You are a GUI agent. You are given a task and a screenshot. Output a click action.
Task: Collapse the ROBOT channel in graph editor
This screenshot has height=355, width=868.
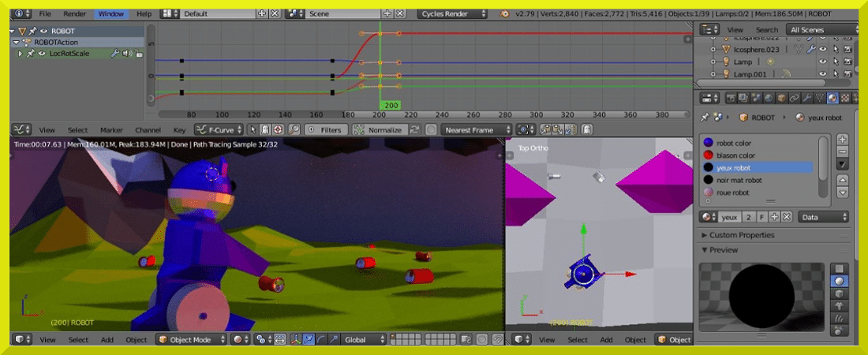coord(13,31)
